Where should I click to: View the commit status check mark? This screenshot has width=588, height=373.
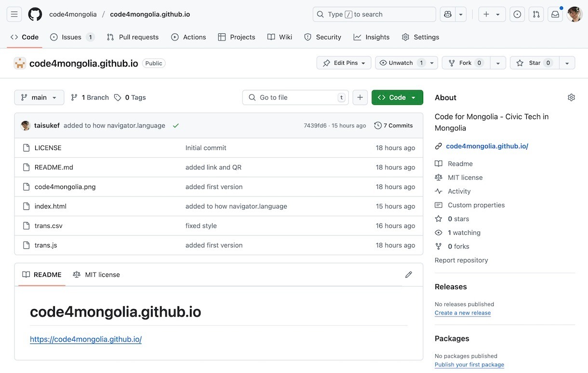point(176,125)
